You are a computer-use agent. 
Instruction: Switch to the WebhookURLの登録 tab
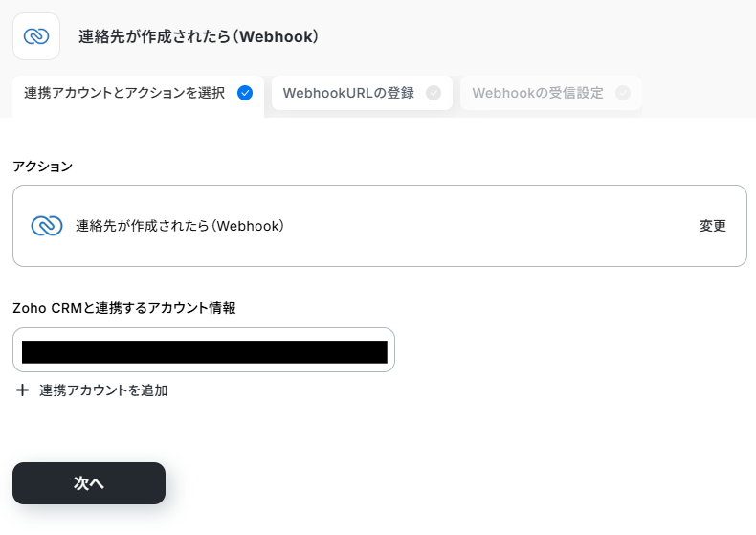coord(362,93)
